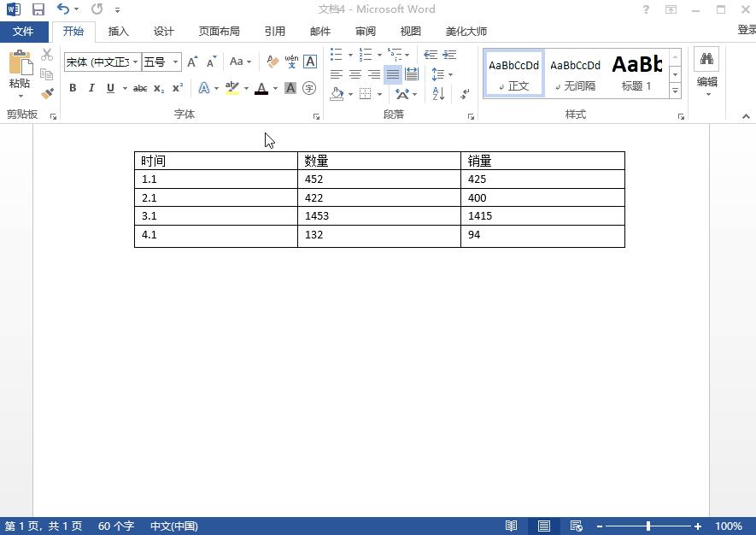
Task: Select the Print Layout view icon
Action: (x=544, y=526)
